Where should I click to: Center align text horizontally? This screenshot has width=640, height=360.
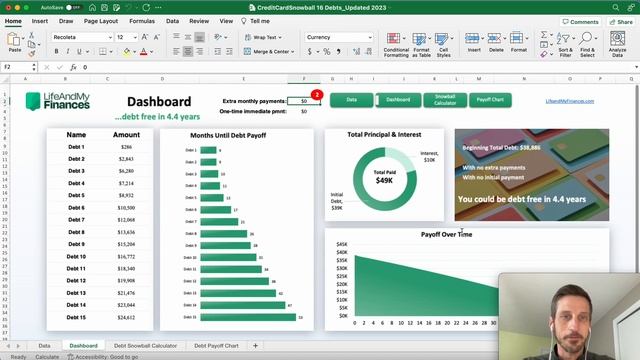coord(188,51)
